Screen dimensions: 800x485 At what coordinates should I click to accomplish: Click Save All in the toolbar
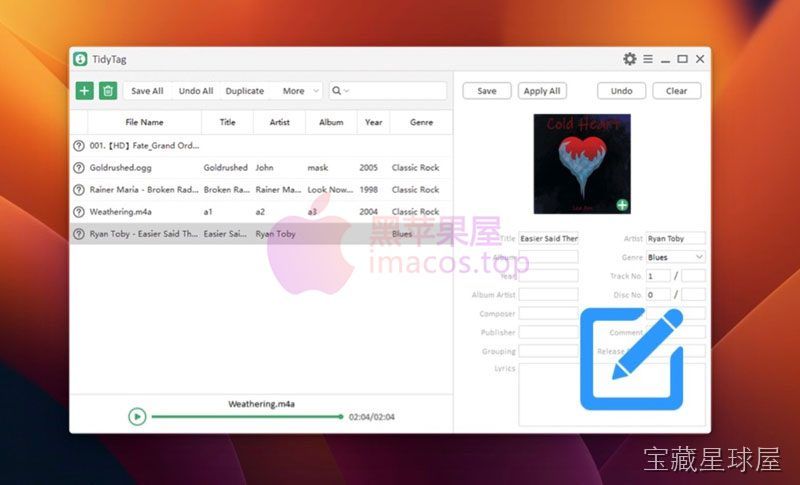(147, 91)
